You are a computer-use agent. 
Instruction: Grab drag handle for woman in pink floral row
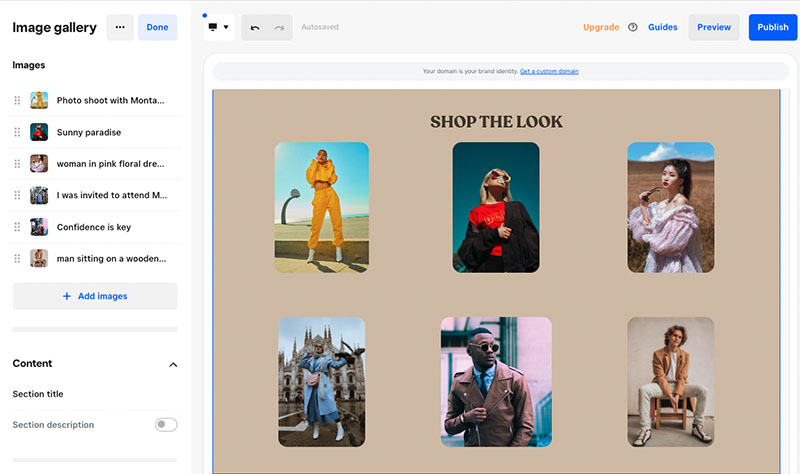(17, 164)
